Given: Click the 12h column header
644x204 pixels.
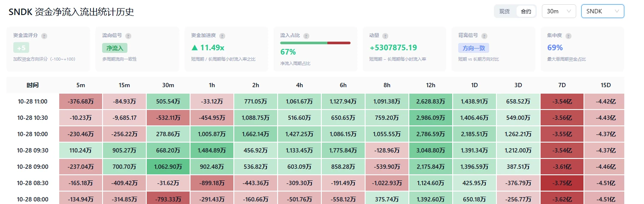Looking at the screenshot, I should coord(431,85).
